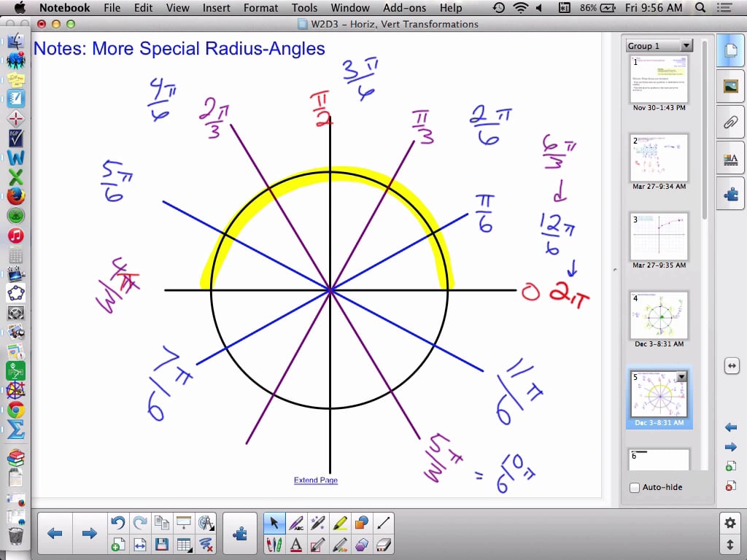Viewport: 747px width, 560px height.
Task: Choose the Regular Polygons tool
Action: (362, 544)
